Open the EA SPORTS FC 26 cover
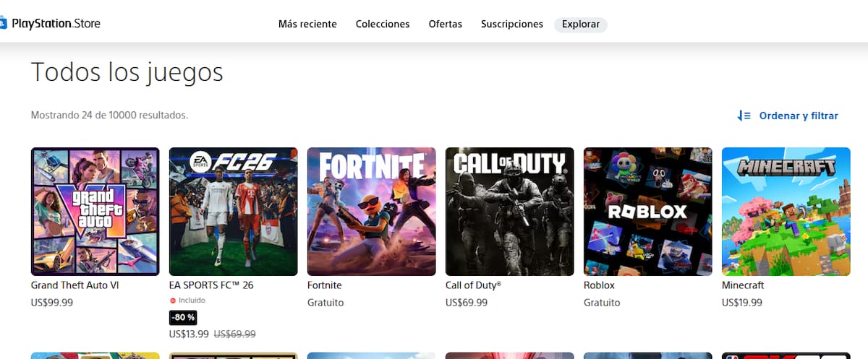Screen dimensions: 868x359 [234, 212]
